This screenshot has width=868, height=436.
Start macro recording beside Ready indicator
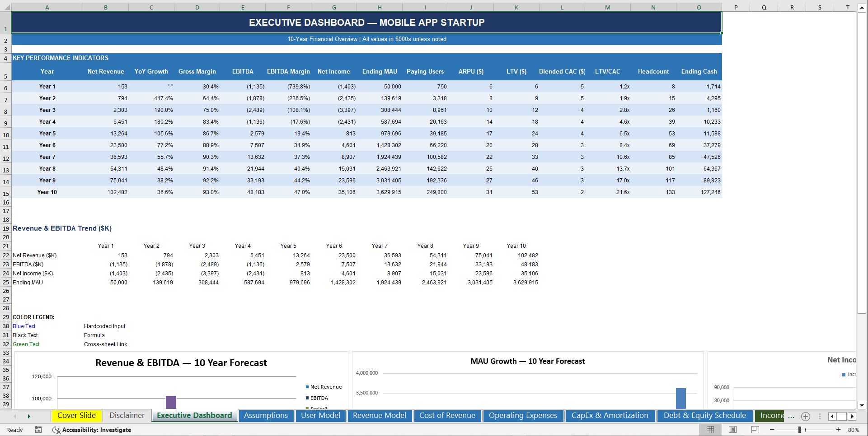(x=38, y=430)
